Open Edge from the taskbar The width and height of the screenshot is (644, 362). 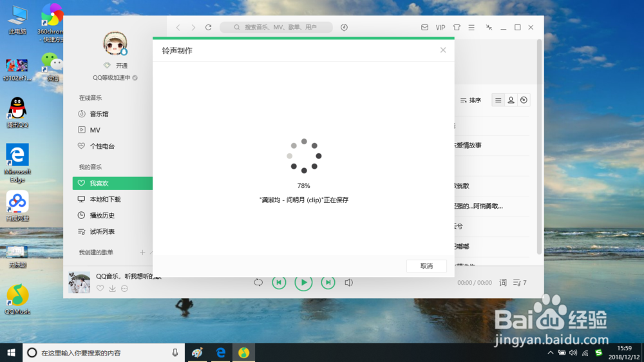pos(220,352)
